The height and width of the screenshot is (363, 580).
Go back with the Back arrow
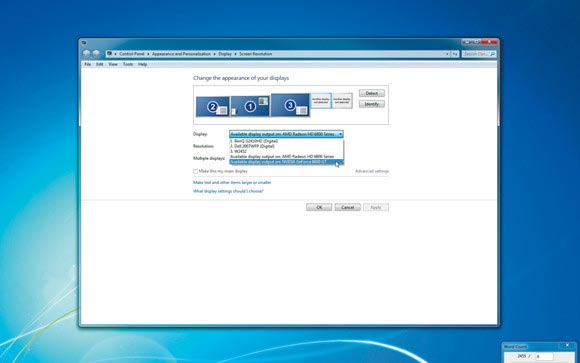tap(87, 54)
